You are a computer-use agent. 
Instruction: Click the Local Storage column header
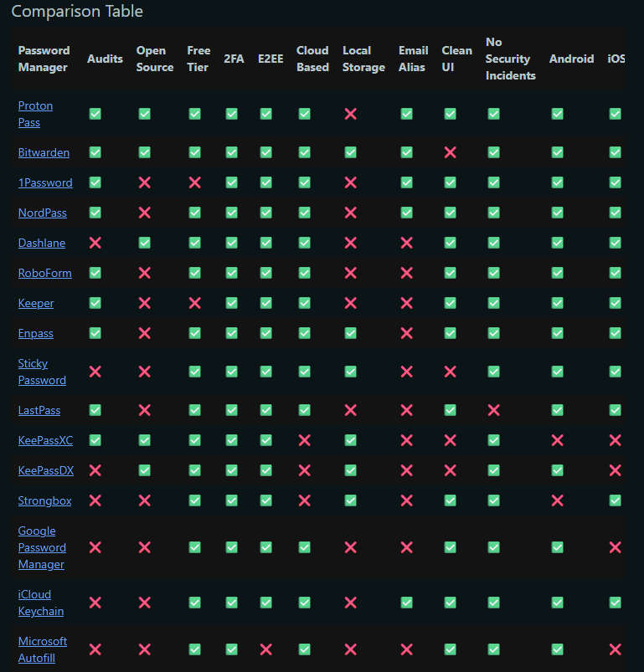363,59
